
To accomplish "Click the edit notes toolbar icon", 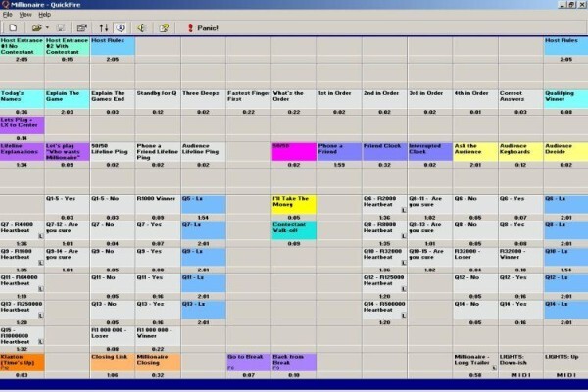I will tap(164, 28).
